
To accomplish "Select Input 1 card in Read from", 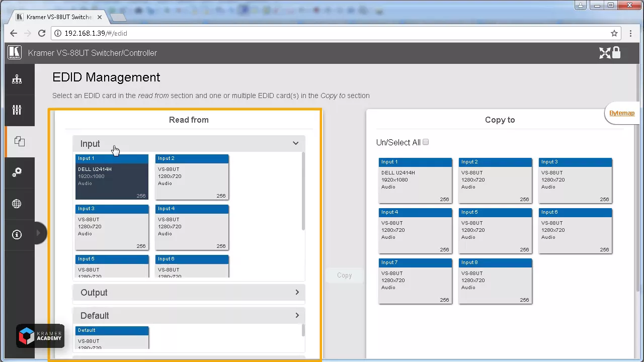I will click(112, 177).
